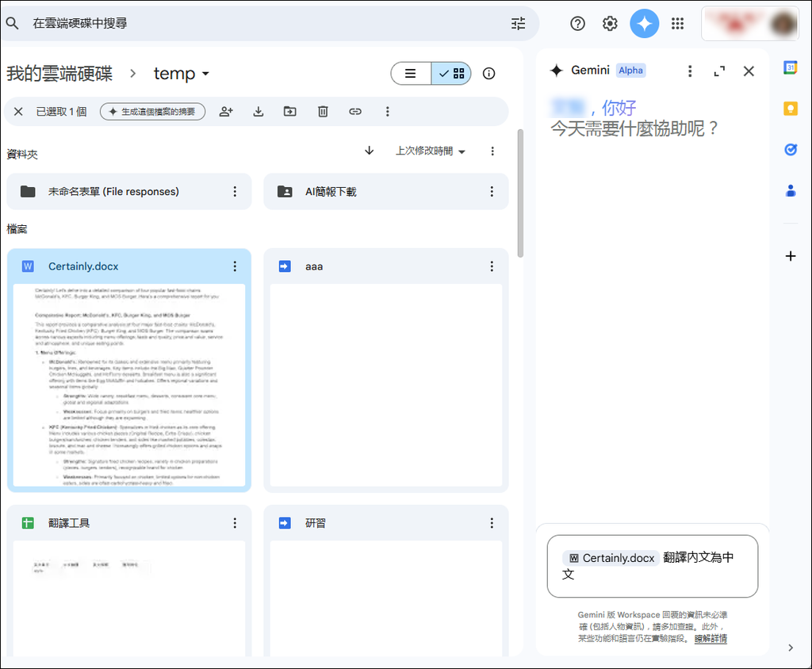Click the Certainly.docx chip in prompt
812x669 pixels.
(611, 558)
